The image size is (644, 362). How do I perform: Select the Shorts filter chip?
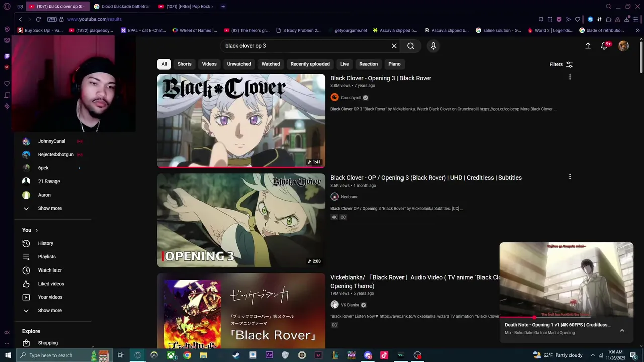coord(184,64)
